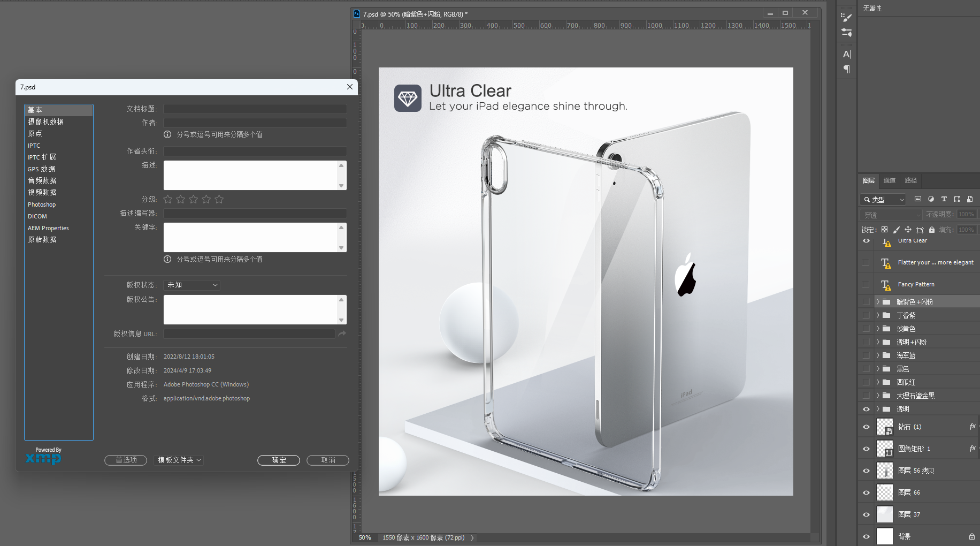
Task: Open the Character panel icon
Action: pos(846,54)
